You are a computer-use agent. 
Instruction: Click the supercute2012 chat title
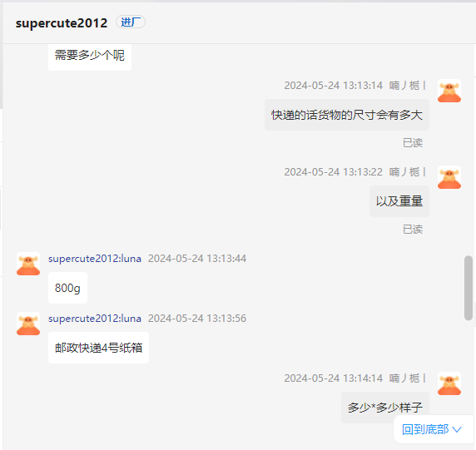click(62, 23)
